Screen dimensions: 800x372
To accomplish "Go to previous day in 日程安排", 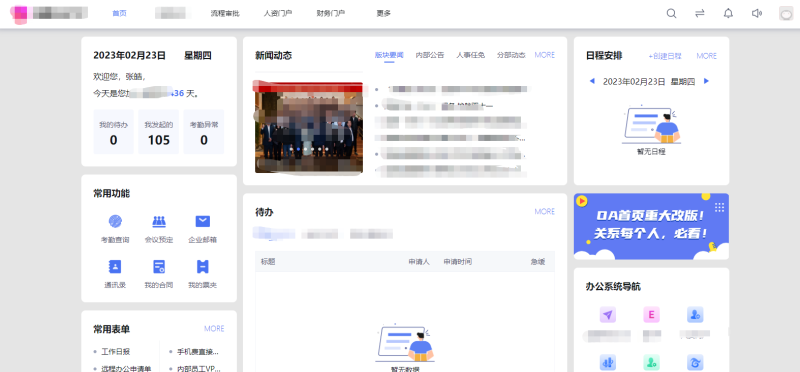I will (x=592, y=81).
